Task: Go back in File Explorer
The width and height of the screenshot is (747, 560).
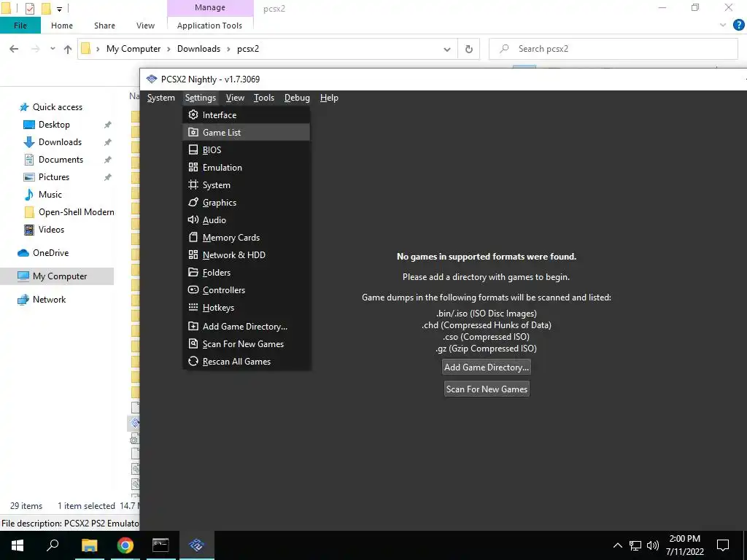Action: click(x=15, y=49)
